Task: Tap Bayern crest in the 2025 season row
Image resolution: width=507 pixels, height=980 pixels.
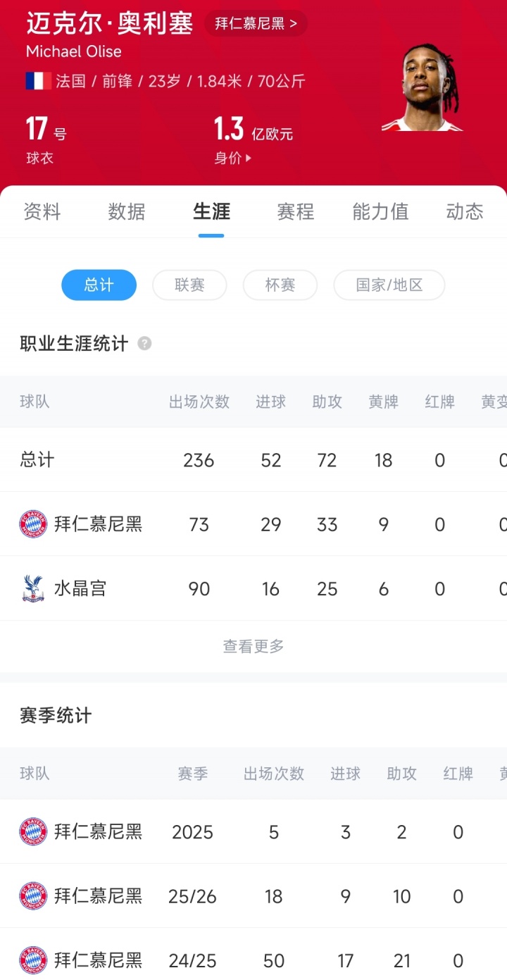Action: [x=33, y=832]
